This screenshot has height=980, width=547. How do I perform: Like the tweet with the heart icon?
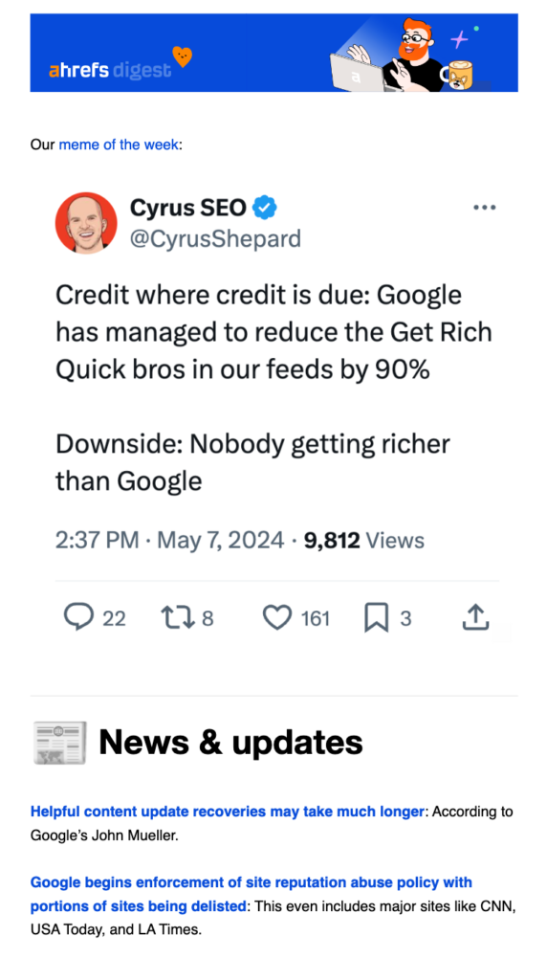[277, 618]
